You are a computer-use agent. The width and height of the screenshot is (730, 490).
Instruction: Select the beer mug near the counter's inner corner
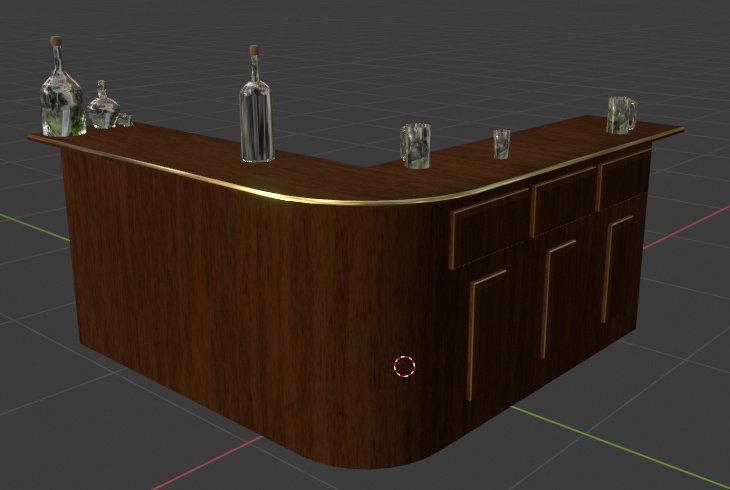pos(415,145)
